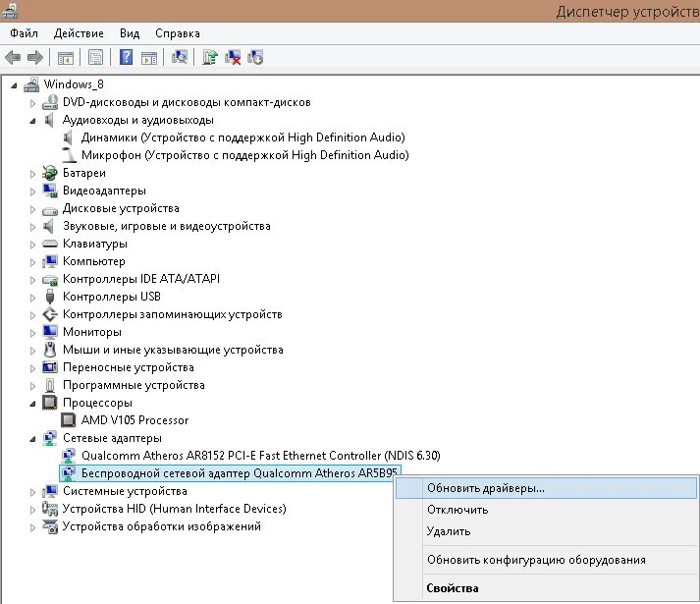Click the show/hide action pane icon
This screenshot has width=700, height=604.
[x=149, y=58]
